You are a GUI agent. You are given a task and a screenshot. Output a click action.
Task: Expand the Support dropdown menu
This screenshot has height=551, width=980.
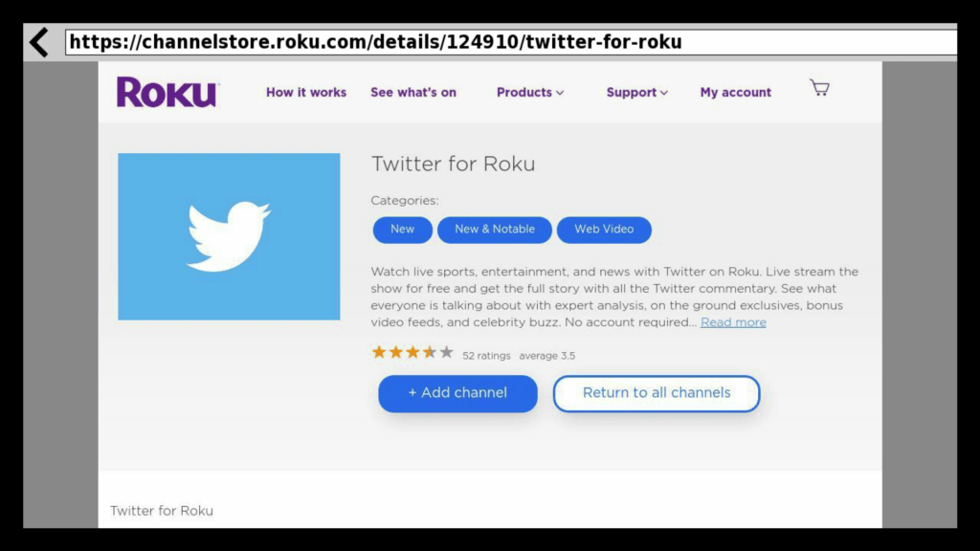point(636,93)
